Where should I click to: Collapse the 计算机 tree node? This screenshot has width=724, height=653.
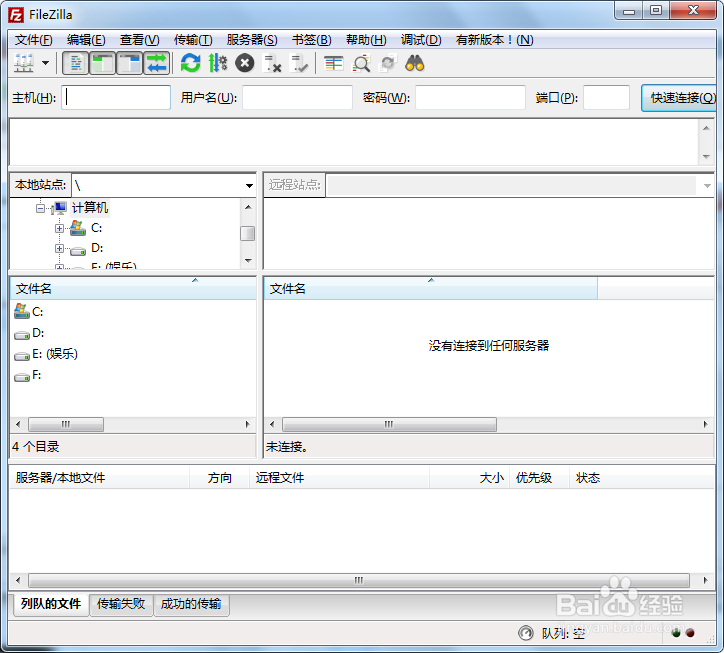tap(40, 209)
